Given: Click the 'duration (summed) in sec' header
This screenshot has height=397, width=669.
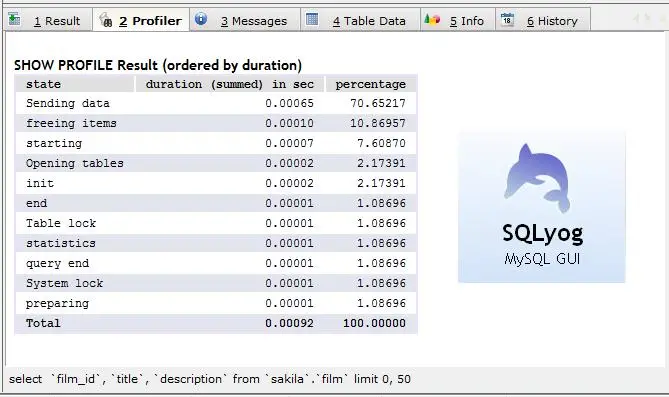Looking at the screenshot, I should (x=230, y=84).
